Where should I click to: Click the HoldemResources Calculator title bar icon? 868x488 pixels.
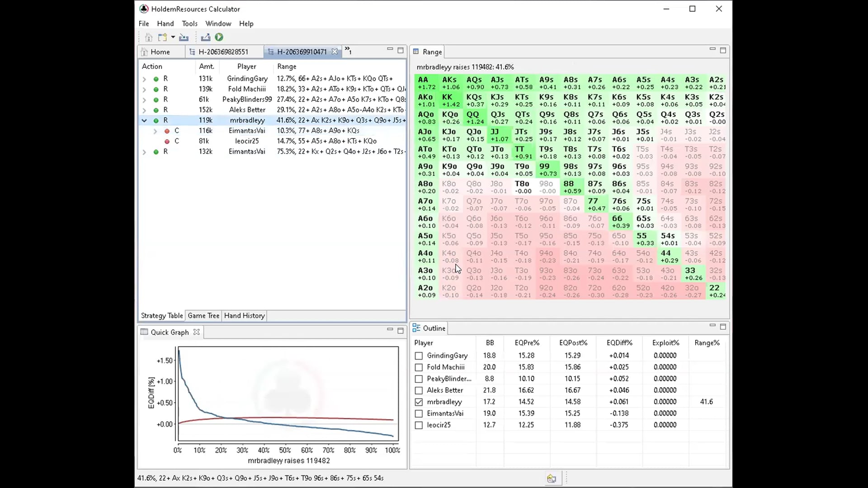click(144, 9)
